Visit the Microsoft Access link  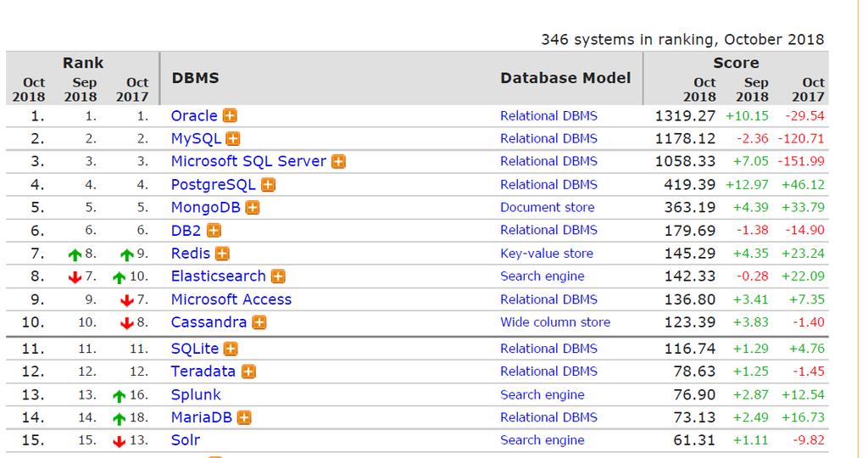coord(231,299)
